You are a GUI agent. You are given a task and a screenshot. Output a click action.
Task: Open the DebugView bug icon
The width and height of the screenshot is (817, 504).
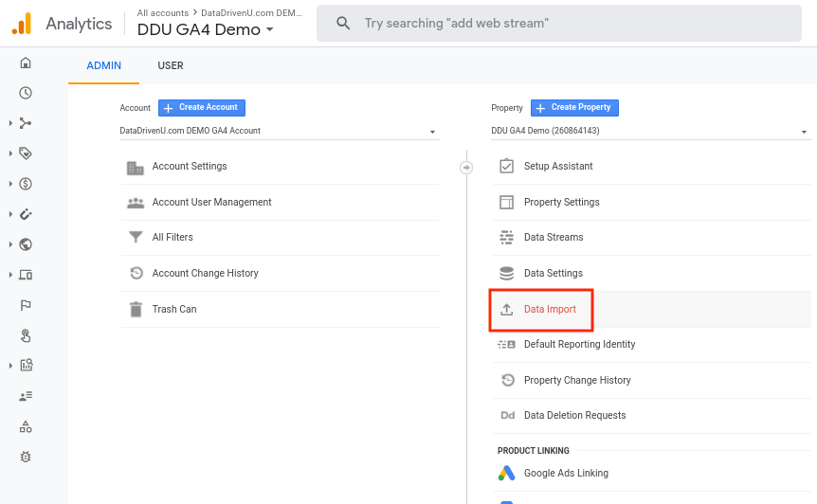pos(25,457)
